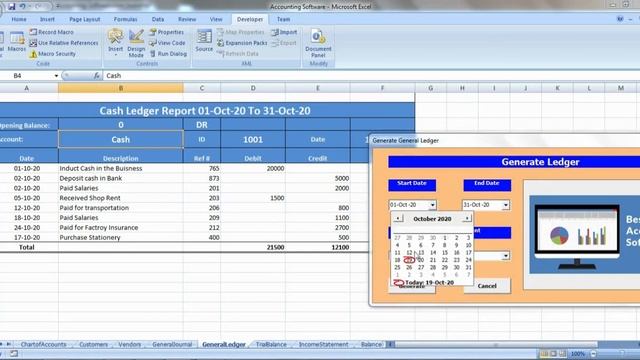Screen dimensions: 640x360
Task: Open Macro Security settings
Action: coord(53,54)
